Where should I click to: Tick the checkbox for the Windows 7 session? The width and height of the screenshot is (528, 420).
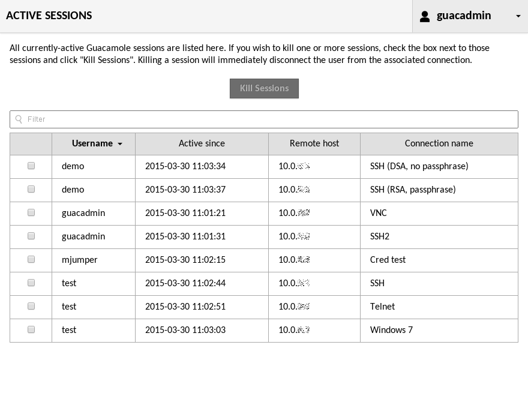(31, 330)
